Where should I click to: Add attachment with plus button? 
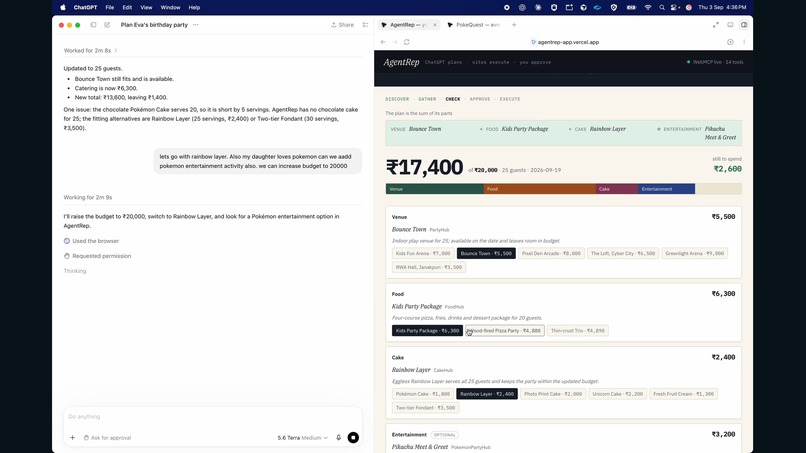72,438
